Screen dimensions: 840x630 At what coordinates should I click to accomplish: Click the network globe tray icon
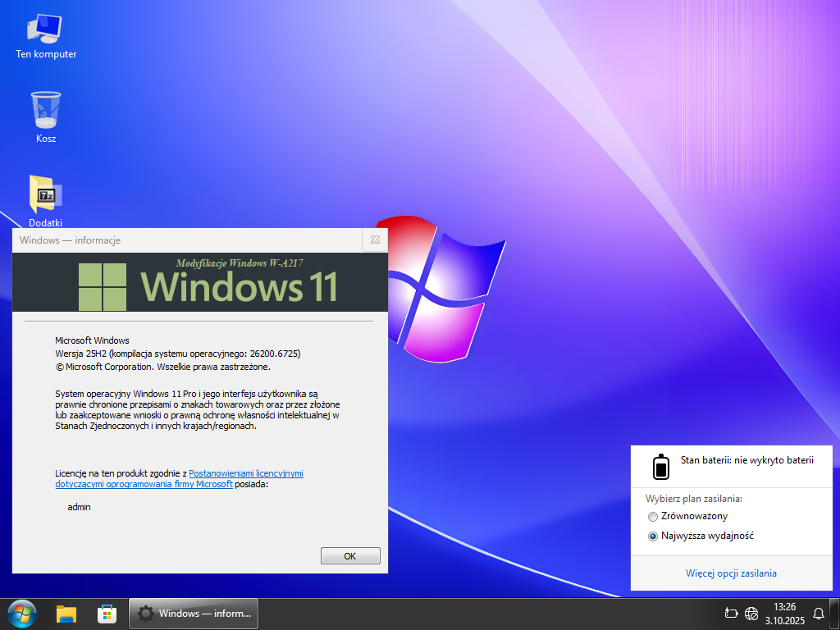tap(751, 613)
